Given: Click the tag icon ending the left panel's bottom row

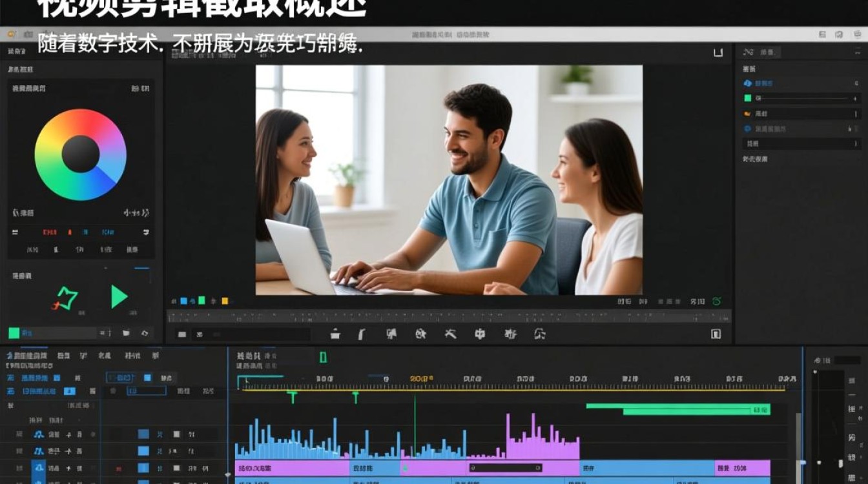Looking at the screenshot, I should click(145, 333).
